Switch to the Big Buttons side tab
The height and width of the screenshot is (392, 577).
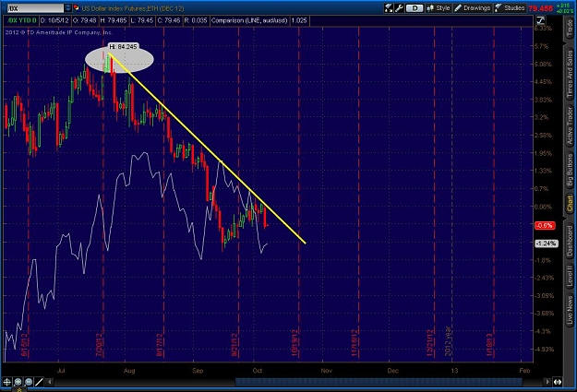pyautogui.click(x=570, y=170)
